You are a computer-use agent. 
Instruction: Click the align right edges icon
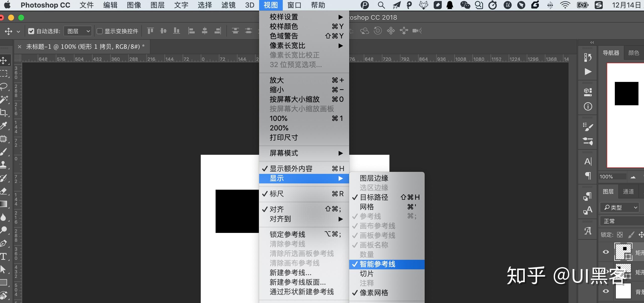pos(218,31)
